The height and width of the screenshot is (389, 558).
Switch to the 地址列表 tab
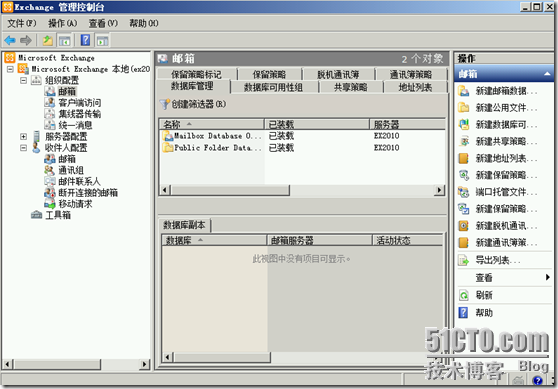[x=415, y=87]
